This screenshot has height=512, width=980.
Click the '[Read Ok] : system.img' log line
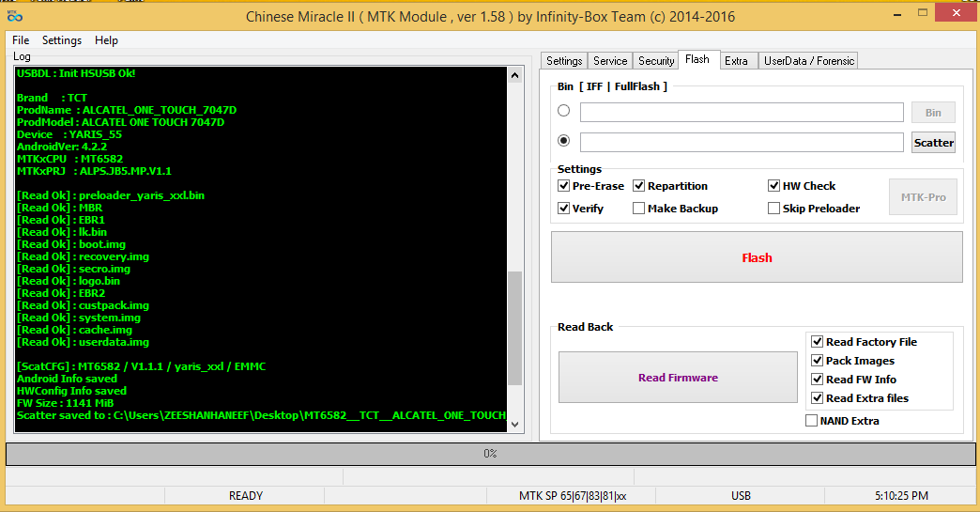(x=79, y=318)
